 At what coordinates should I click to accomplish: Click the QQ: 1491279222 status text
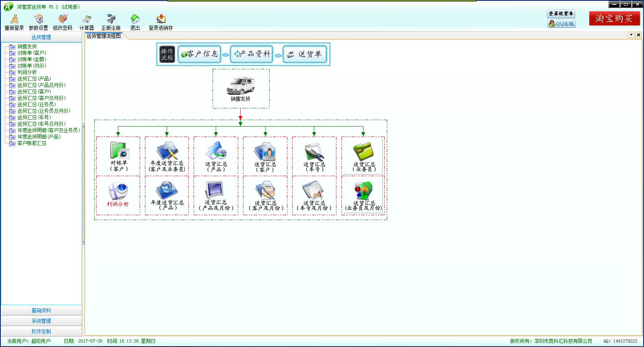[x=620, y=341]
